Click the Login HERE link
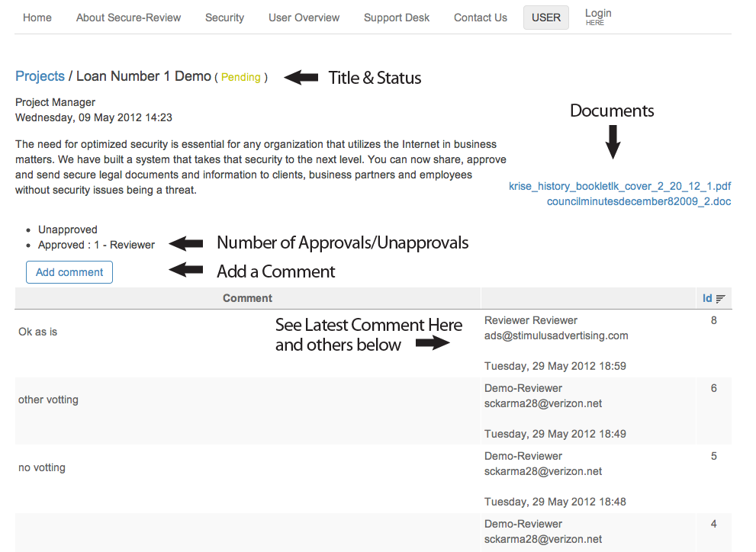 pyautogui.click(x=598, y=16)
